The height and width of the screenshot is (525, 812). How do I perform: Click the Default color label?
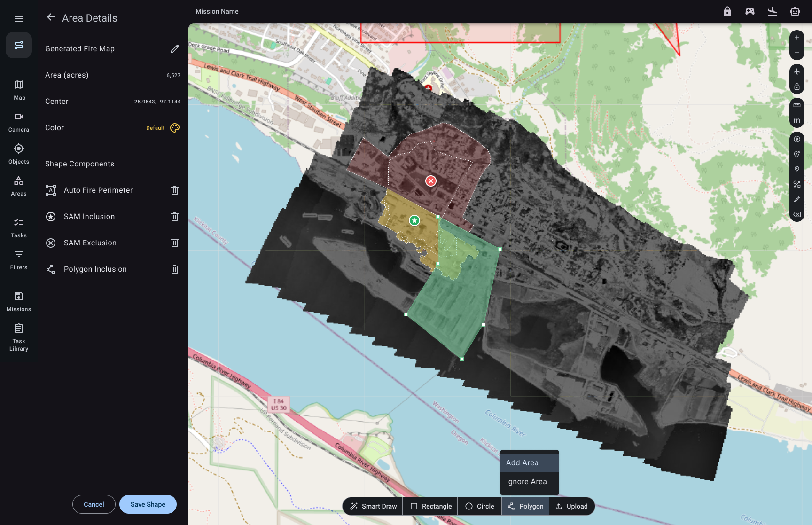tap(156, 128)
